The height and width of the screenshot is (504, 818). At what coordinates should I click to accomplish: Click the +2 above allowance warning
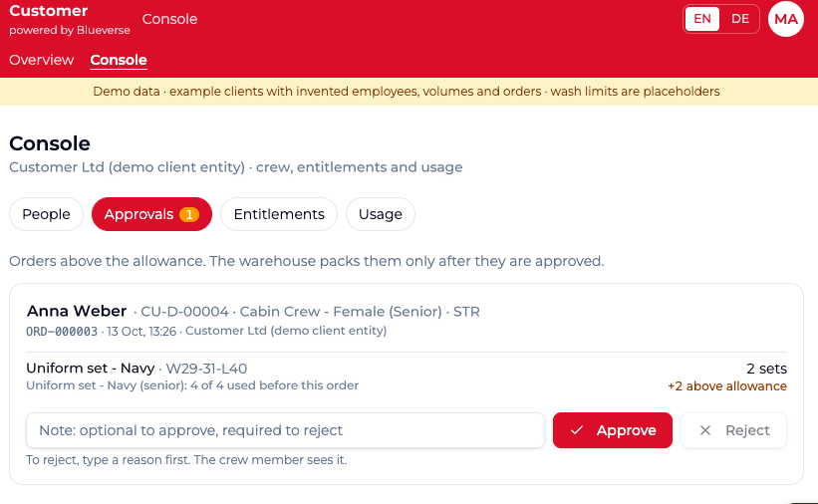727,386
